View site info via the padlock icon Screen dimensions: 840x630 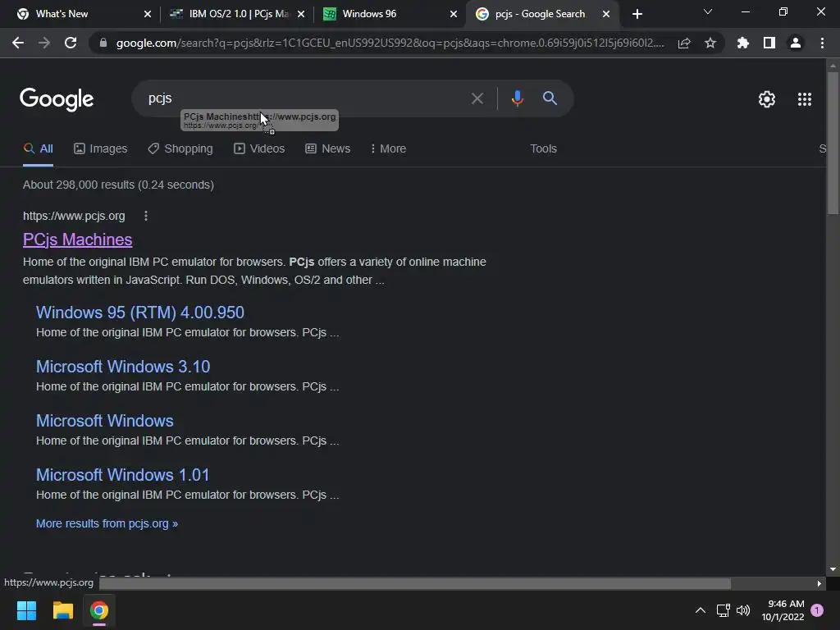click(103, 43)
